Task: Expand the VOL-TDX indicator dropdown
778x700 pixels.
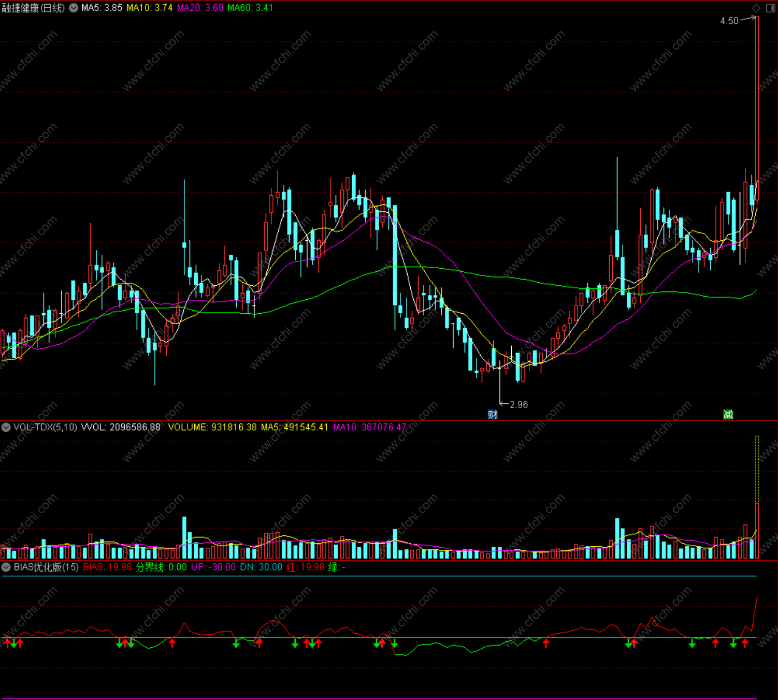Action: (x=6, y=427)
